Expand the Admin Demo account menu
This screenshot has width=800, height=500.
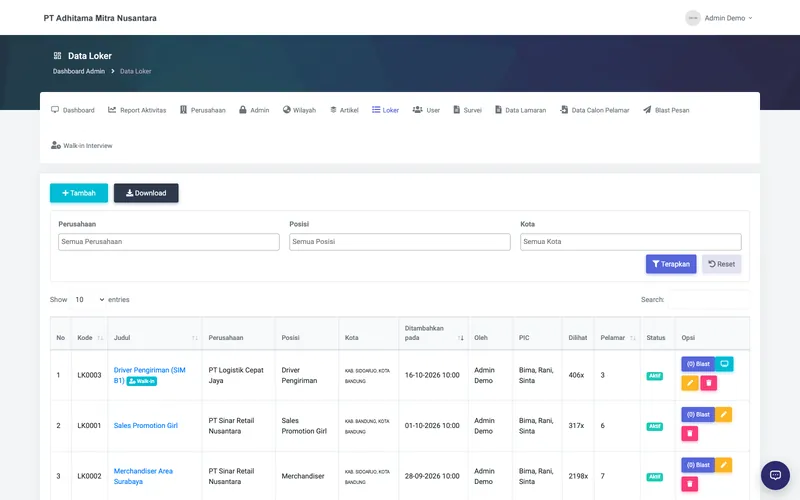point(719,18)
